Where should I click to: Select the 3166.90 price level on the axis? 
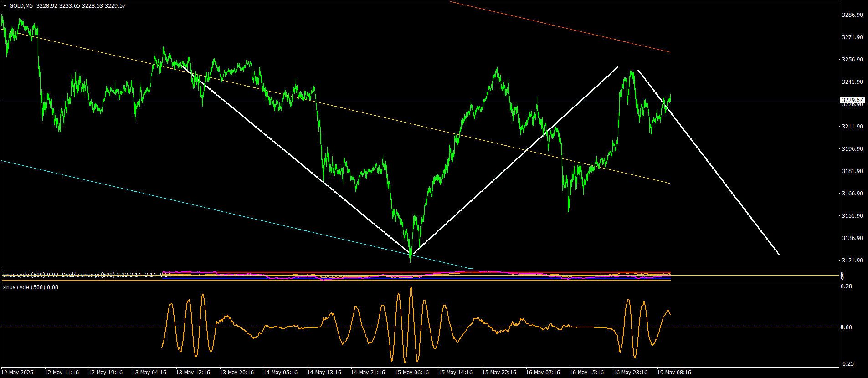[x=852, y=194]
